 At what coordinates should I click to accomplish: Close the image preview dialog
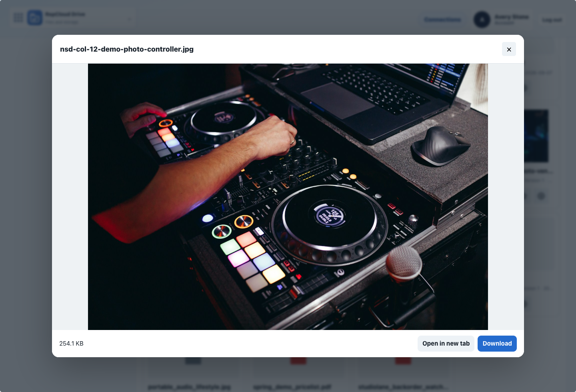point(509,49)
